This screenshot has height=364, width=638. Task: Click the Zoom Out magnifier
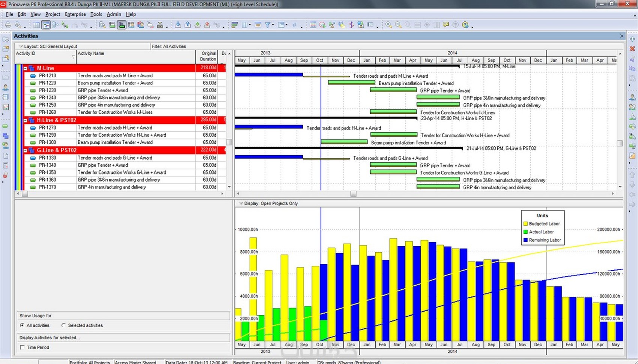[x=398, y=25]
